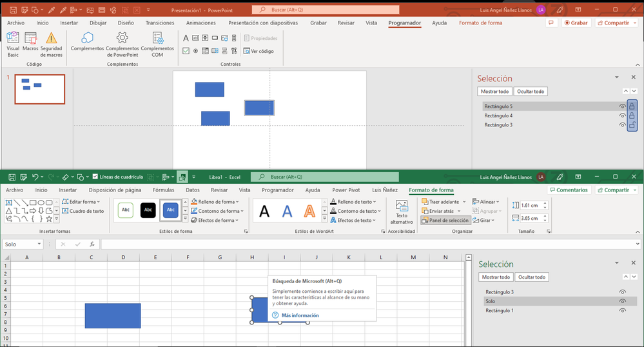Open Excel Selección pane options arrow
This screenshot has height=347, width=644.
pos(616,263)
